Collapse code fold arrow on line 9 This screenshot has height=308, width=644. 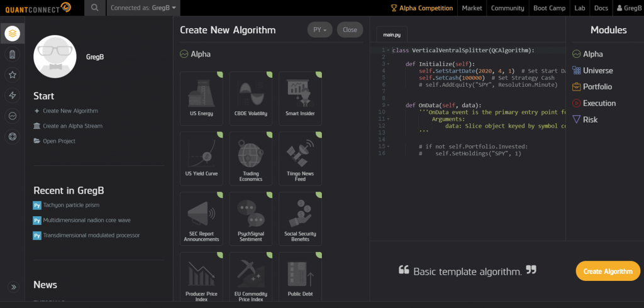click(388, 105)
